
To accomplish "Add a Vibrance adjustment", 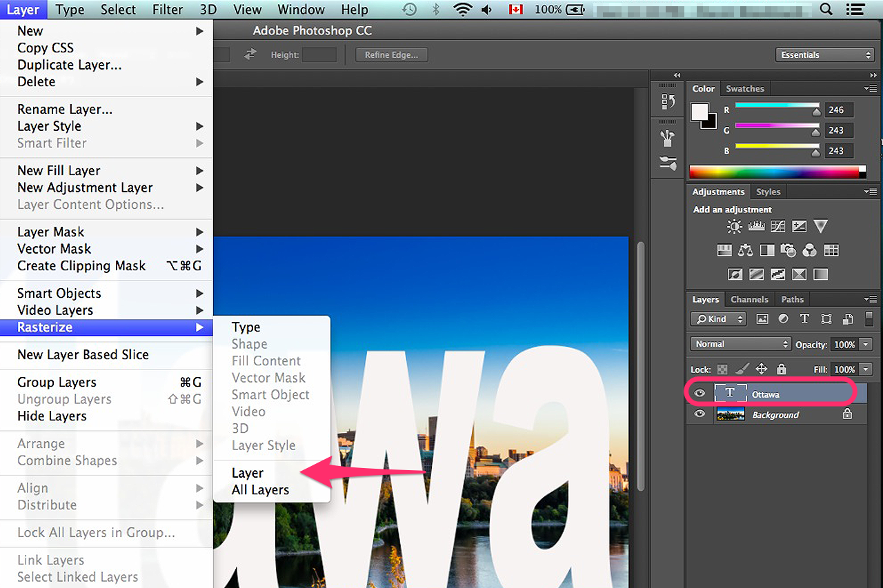I will [x=820, y=226].
